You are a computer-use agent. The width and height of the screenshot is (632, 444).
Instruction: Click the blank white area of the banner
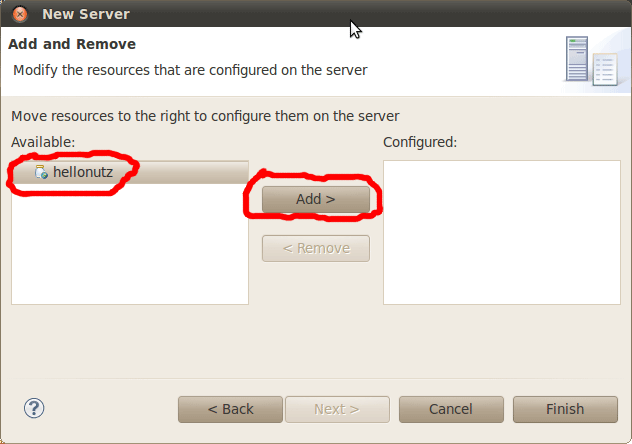tap(460, 55)
